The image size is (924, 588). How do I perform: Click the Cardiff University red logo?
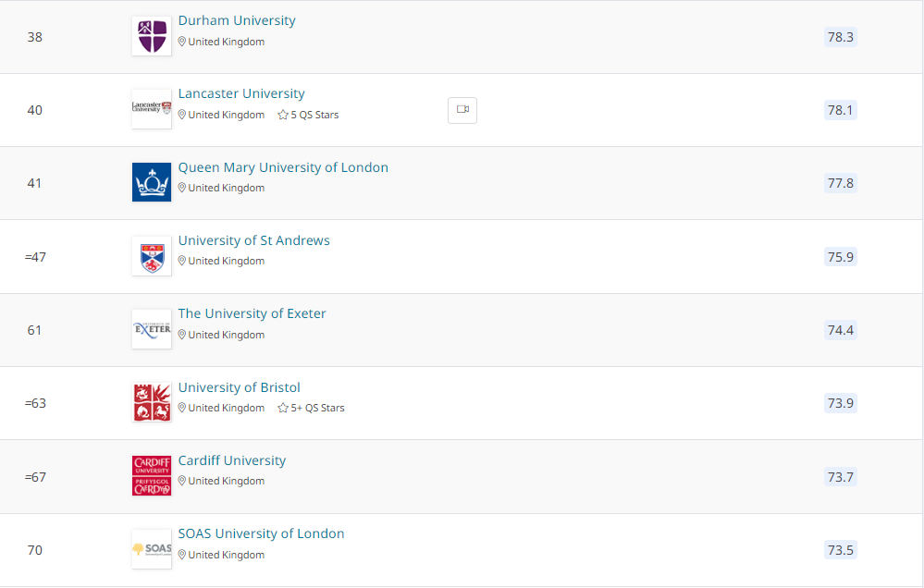click(x=152, y=475)
